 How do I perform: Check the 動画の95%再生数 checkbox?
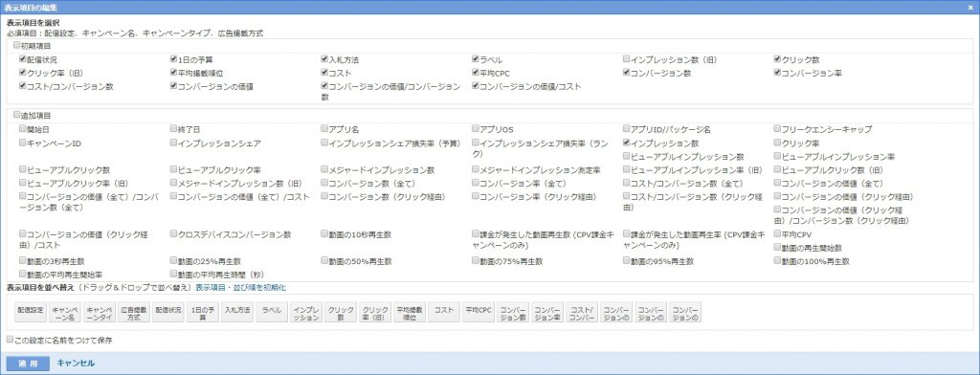626,260
